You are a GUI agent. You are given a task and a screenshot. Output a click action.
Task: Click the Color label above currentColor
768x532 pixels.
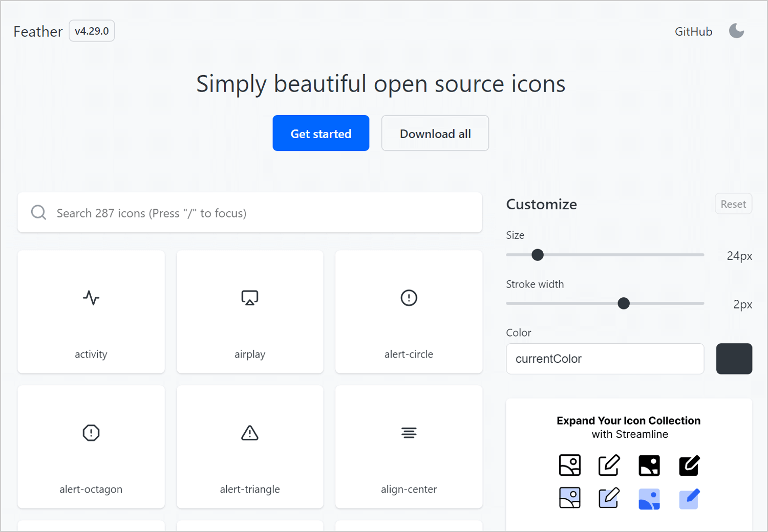pyautogui.click(x=519, y=332)
